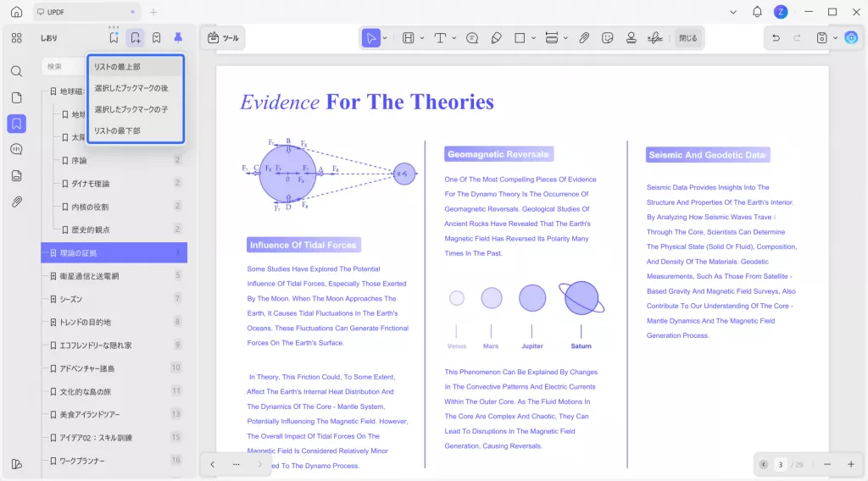Open the signature tool
Viewport: 868px width, 481px height.
click(x=655, y=38)
